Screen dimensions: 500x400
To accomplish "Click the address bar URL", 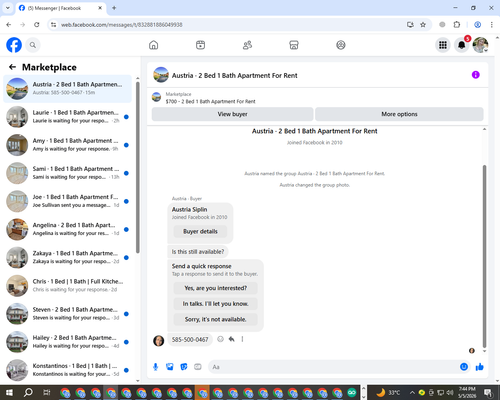I will click(x=122, y=25).
